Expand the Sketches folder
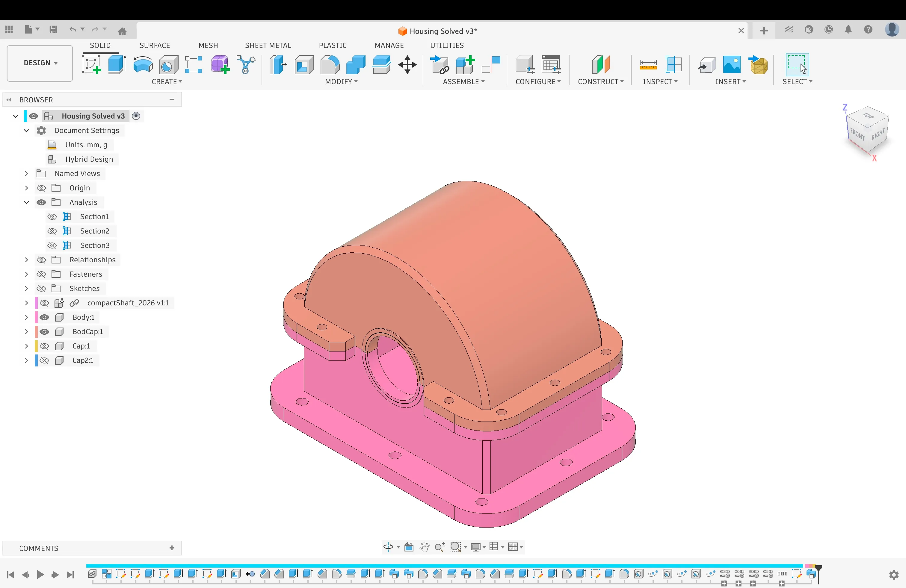 (x=26, y=289)
